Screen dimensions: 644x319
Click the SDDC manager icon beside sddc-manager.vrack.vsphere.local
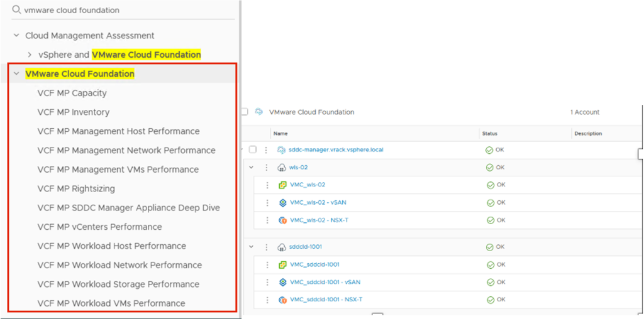point(282,150)
